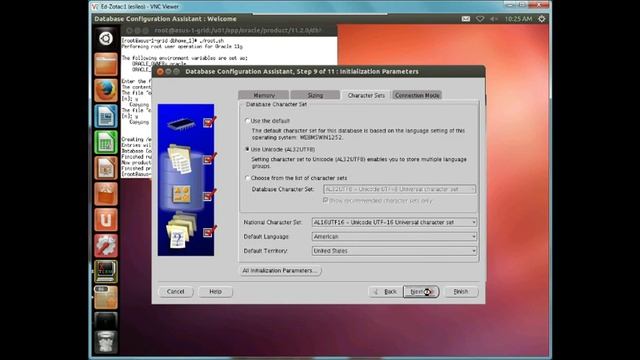This screenshot has height=360, width=640.
Task: Open the XTerm terminal dock icon
Action: [x=106, y=271]
